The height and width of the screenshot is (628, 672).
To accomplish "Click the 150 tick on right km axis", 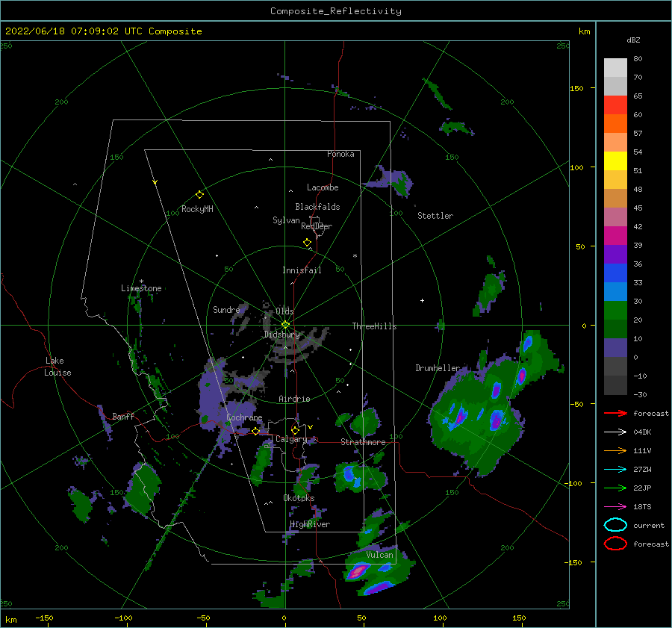I will tap(576, 88).
